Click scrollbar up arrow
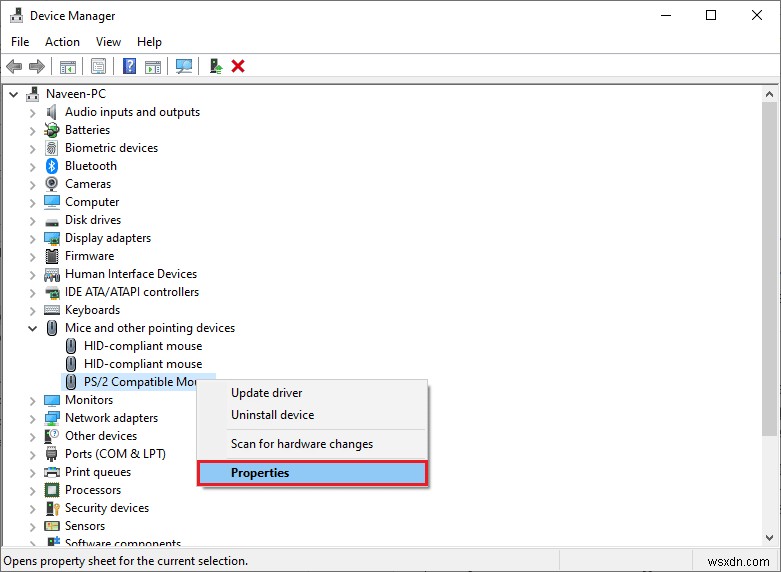Image resolution: width=781 pixels, height=572 pixels. pos(769,94)
